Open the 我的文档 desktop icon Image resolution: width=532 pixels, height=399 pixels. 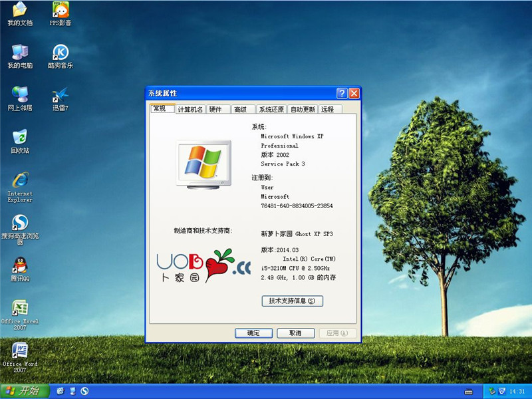tap(20, 13)
